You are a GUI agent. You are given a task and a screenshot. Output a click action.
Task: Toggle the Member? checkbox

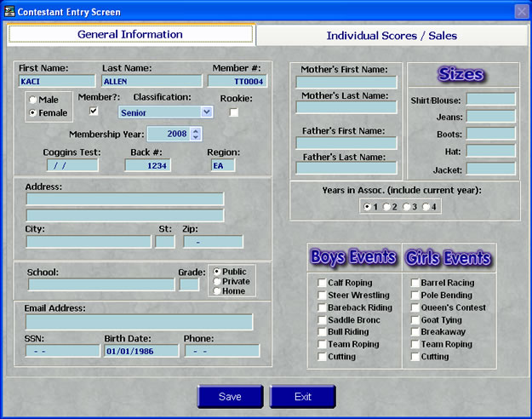pyautogui.click(x=94, y=111)
